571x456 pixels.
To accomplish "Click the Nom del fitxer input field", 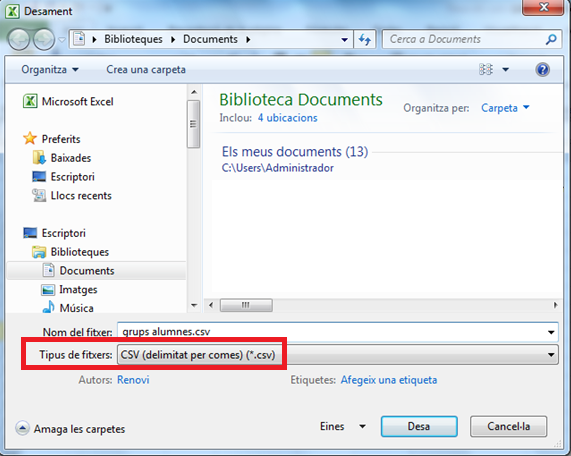I will 338,332.
